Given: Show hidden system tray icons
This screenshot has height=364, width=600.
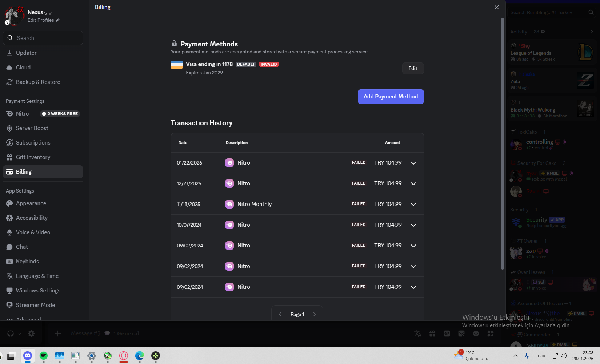Looking at the screenshot, I should tap(516, 356).
